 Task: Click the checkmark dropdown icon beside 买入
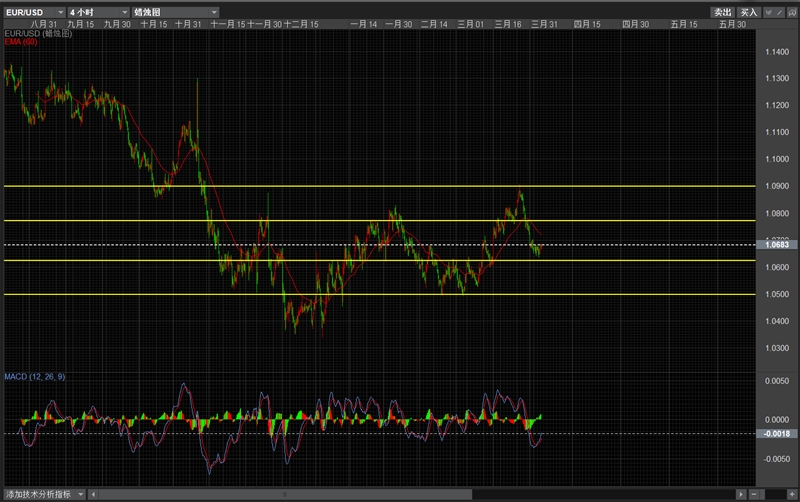pyautogui.click(x=768, y=12)
